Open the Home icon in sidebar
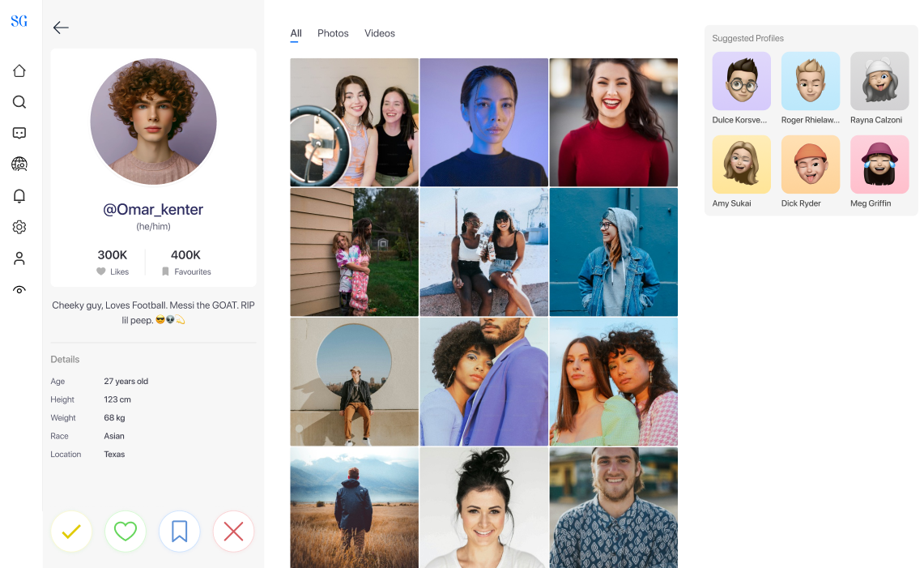924x568 pixels. click(x=19, y=71)
